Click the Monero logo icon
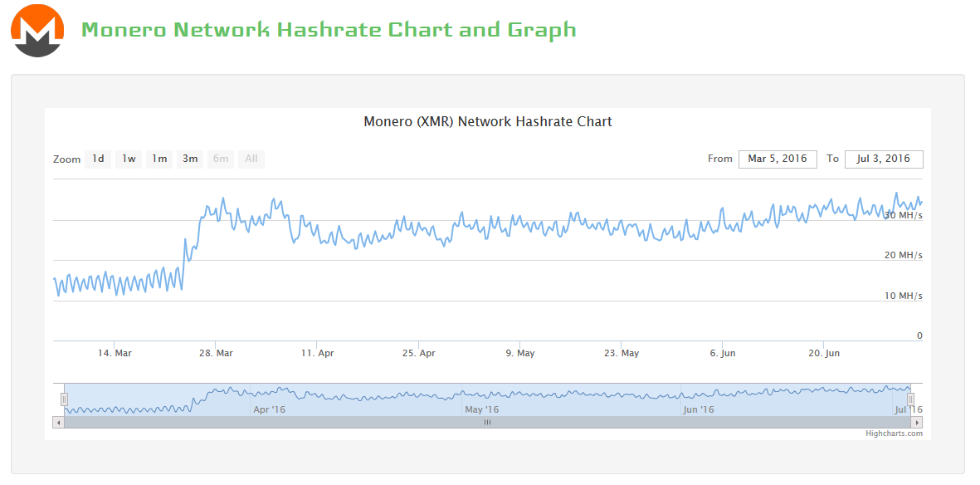Image resolution: width=980 pixels, height=485 pixels. 37,31
